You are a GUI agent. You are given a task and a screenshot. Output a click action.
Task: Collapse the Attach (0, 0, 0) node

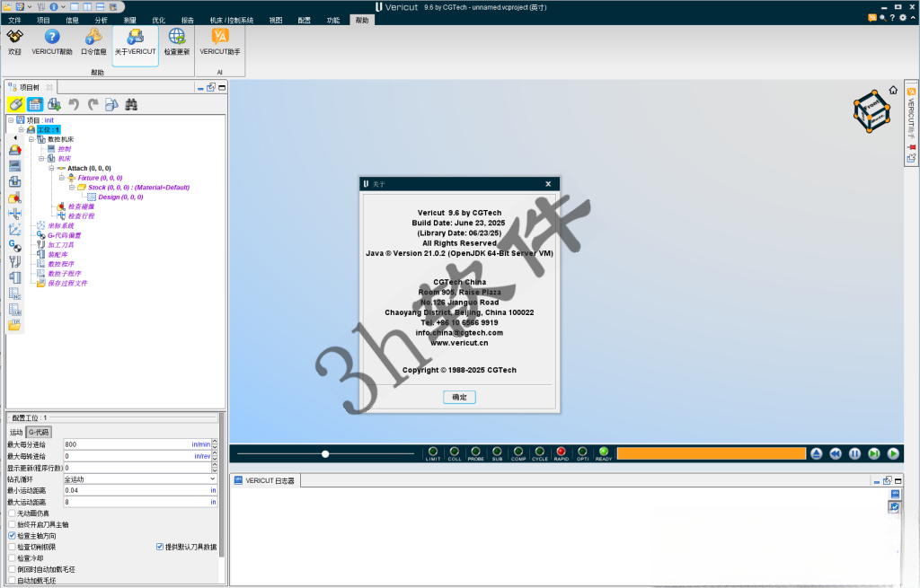point(51,168)
